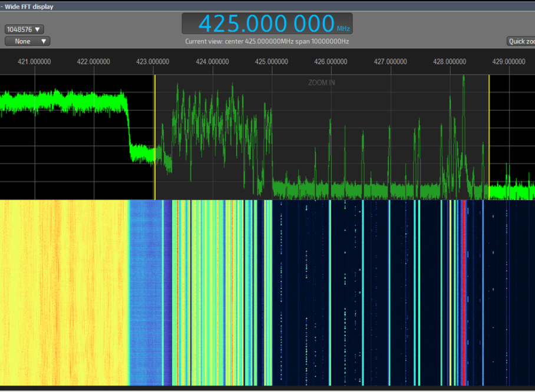The image size is (535, 392).
Task: Open the 1048576 FFT size dropdown
Action: pos(24,29)
